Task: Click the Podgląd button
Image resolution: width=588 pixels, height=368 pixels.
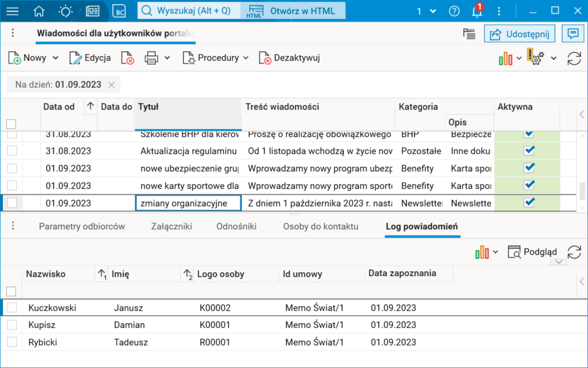Action: [533, 252]
